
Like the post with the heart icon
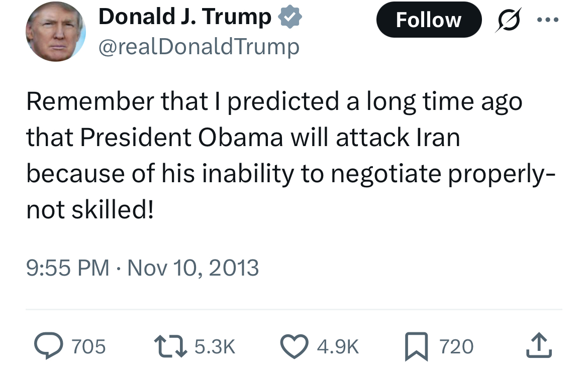295,346
